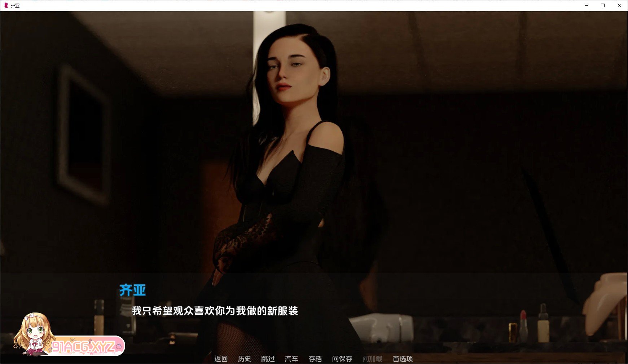Click 返回 in the quick menu
Screen dimensions: 628x364
pyautogui.click(x=221, y=359)
